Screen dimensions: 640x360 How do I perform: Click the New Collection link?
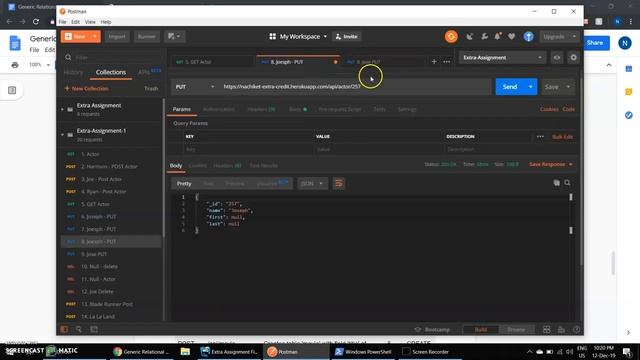coord(87,89)
